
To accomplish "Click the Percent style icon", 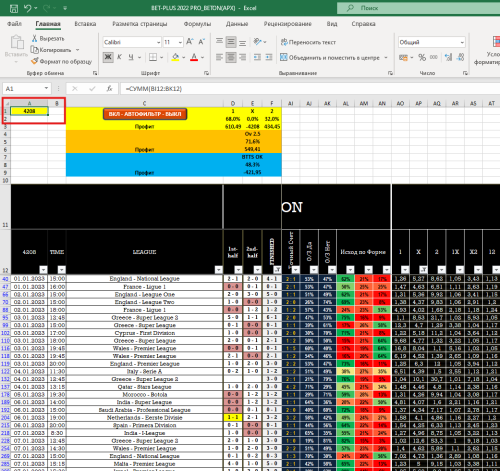I will pos(422,57).
